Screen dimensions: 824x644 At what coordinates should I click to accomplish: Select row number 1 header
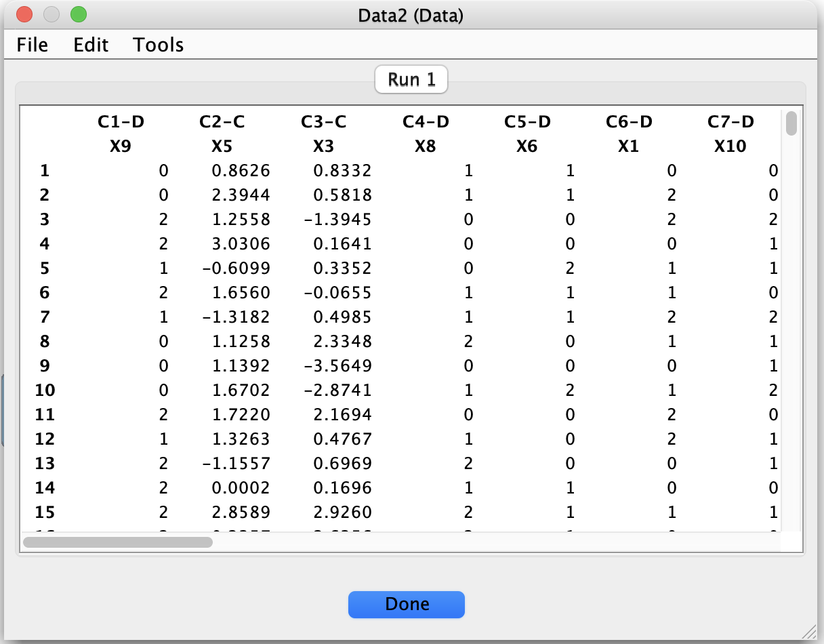tap(45, 171)
